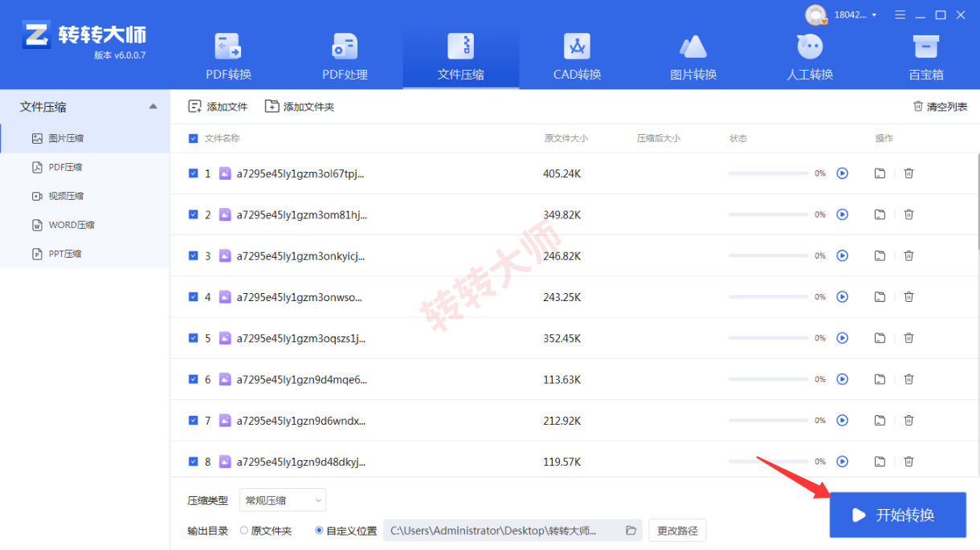Click 清空列表 to clear the list

tap(940, 107)
